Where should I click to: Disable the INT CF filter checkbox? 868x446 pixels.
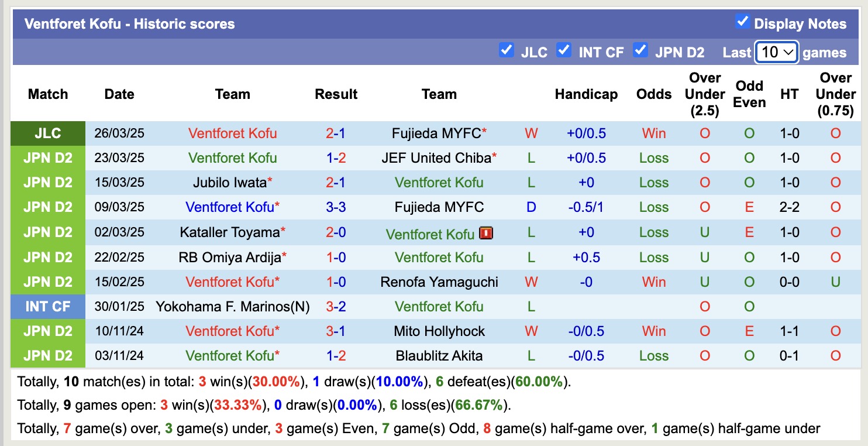coord(564,51)
